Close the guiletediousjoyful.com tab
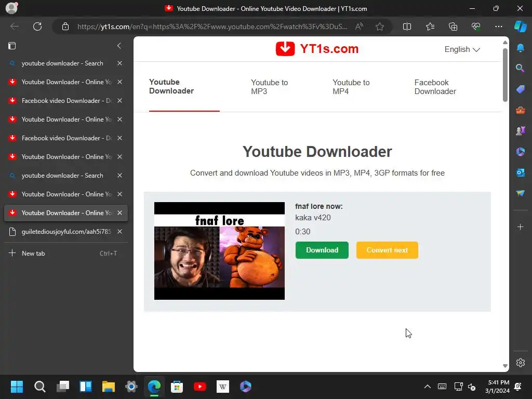The image size is (532, 399). pyautogui.click(x=120, y=232)
